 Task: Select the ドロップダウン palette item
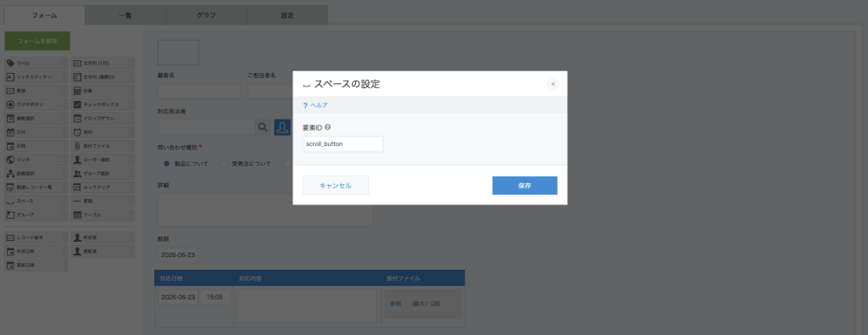(x=103, y=119)
